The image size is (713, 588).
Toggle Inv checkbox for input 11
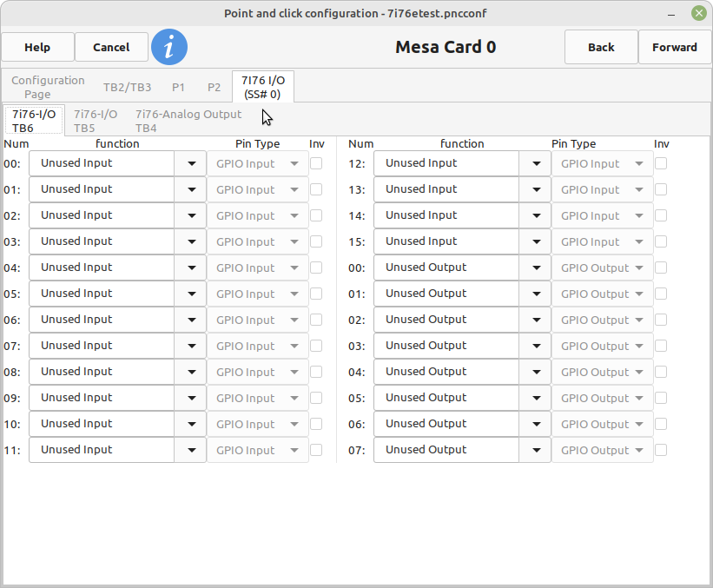[316, 450]
